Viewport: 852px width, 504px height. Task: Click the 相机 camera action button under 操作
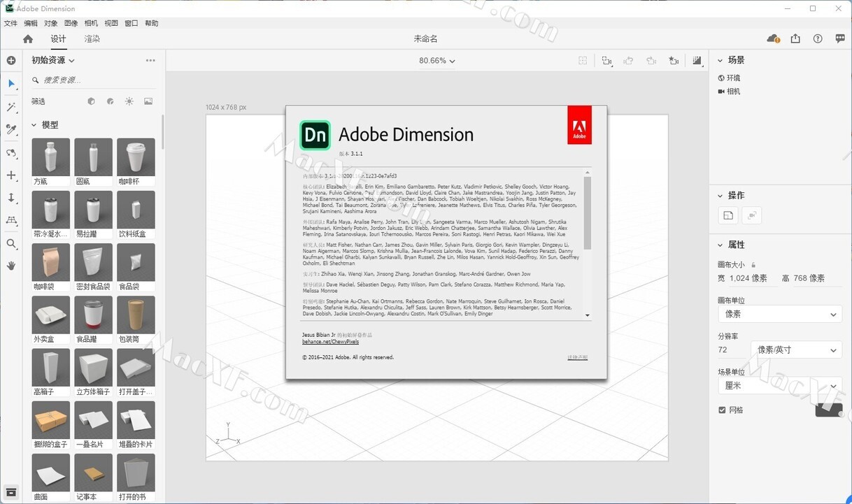pyautogui.click(x=752, y=215)
